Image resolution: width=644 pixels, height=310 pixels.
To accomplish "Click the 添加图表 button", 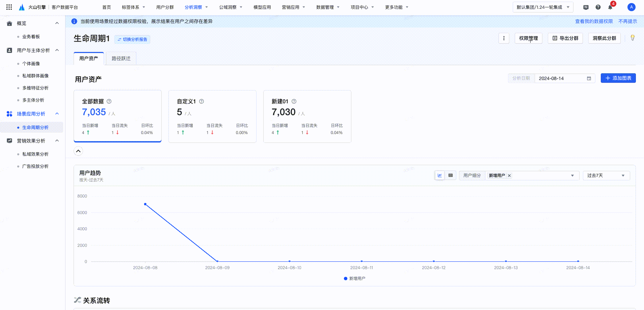I will [x=618, y=78].
